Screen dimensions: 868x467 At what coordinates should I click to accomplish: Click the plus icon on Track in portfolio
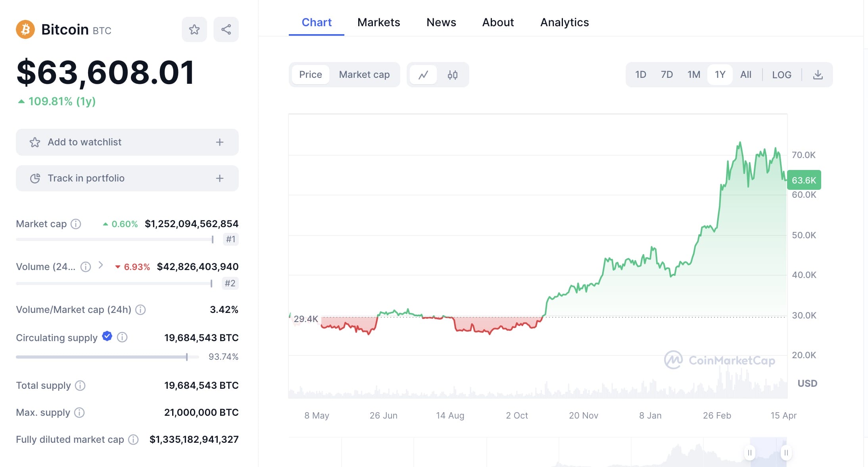220,178
